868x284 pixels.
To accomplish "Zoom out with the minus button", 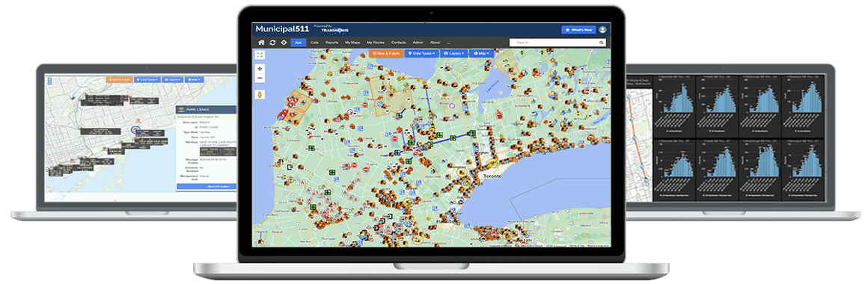I will (x=260, y=78).
